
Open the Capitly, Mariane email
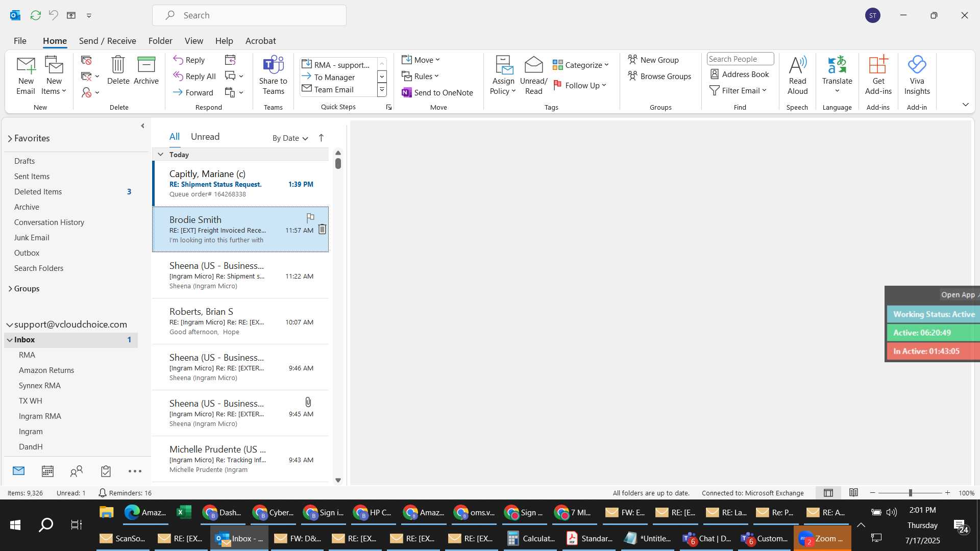(x=240, y=184)
